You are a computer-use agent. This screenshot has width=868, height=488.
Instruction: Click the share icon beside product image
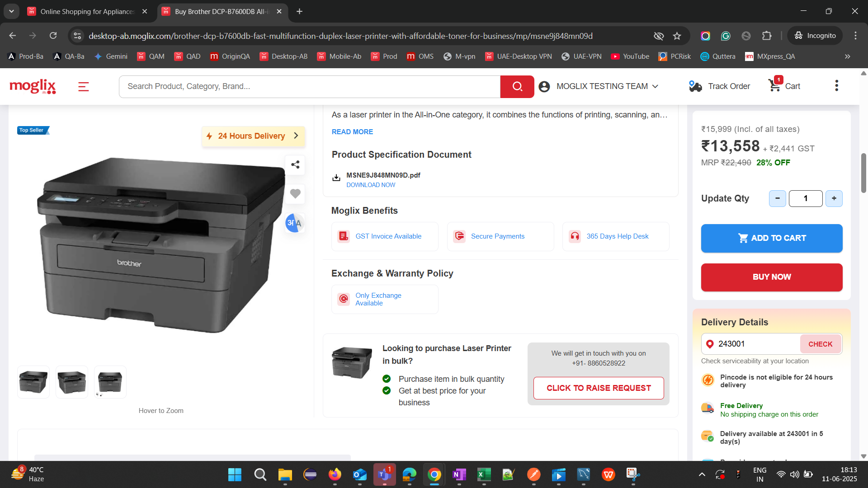coord(295,165)
